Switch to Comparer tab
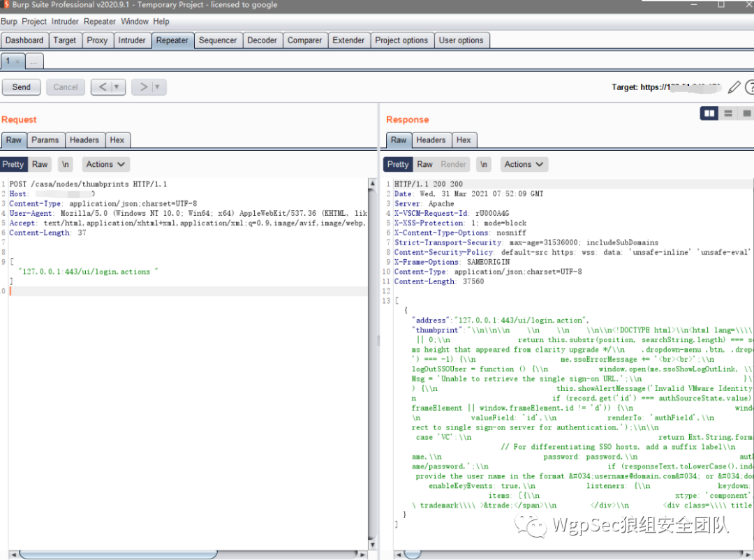Viewport: 754px width, 560px height. [305, 40]
